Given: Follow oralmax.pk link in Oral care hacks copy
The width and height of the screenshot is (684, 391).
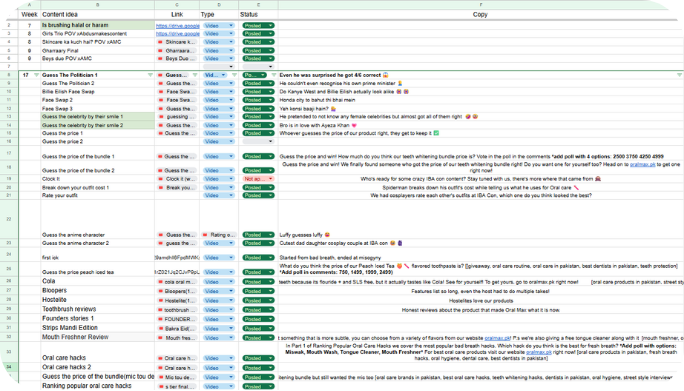Looking at the screenshot, I should [539, 352].
